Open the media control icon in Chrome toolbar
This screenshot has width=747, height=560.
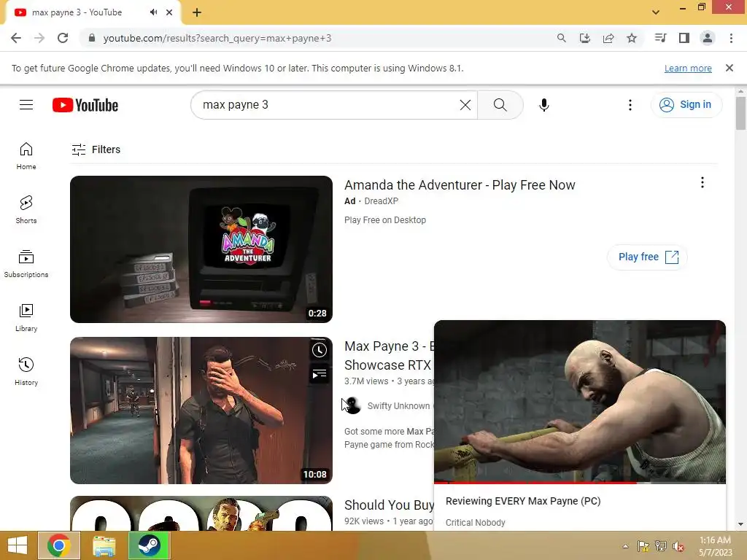[660, 38]
